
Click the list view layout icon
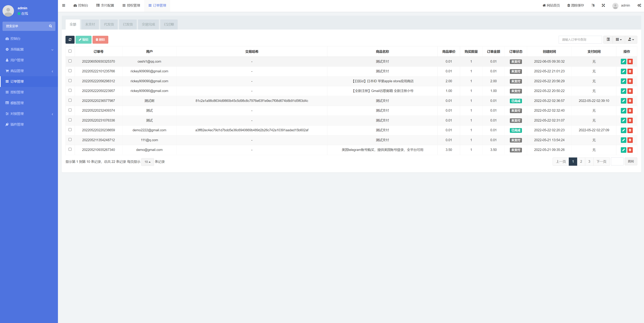[609, 39]
